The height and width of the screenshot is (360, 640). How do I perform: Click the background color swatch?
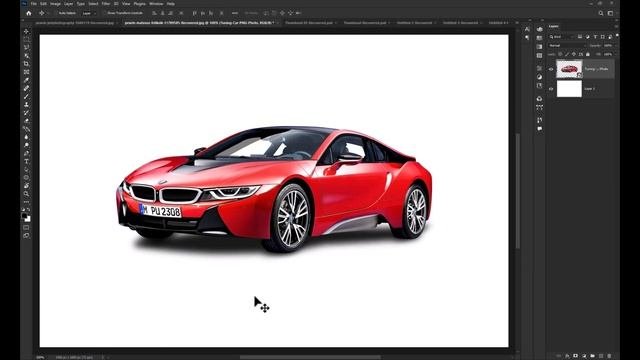(28, 219)
